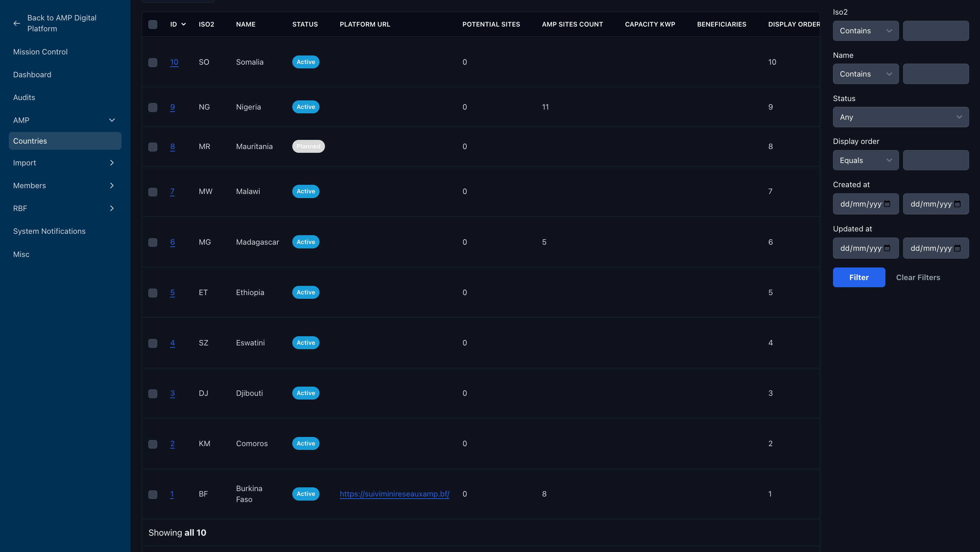Open country ID 6 link for Madagascar
The image size is (980, 552).
(172, 242)
